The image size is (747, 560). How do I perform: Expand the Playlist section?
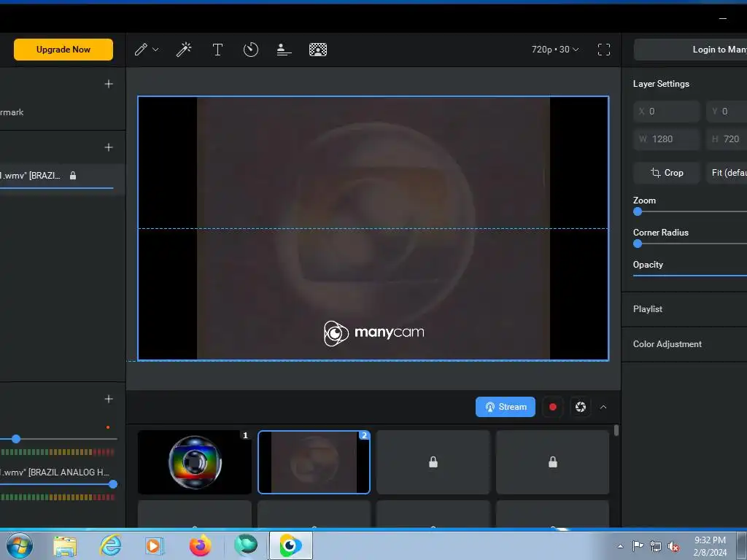684,309
